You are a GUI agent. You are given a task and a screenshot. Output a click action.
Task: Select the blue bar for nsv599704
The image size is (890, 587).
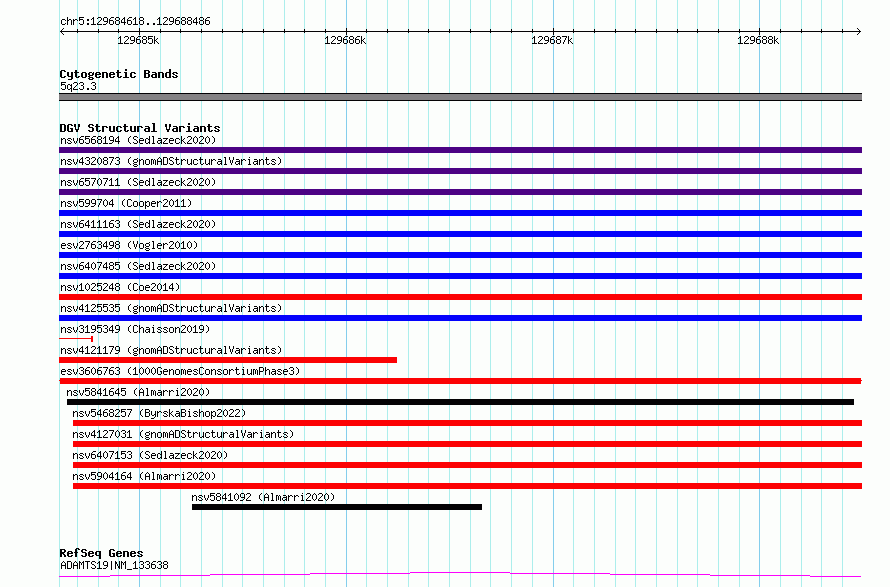460,213
